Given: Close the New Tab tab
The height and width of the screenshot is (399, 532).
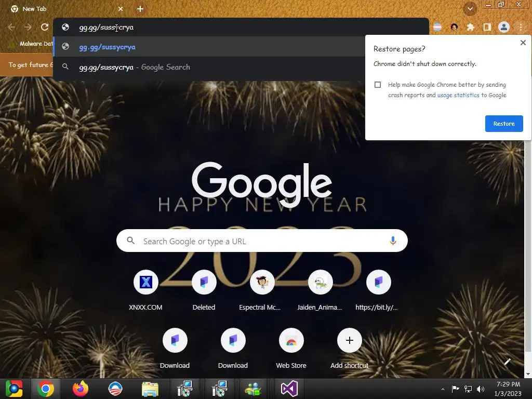Looking at the screenshot, I should 121,9.
